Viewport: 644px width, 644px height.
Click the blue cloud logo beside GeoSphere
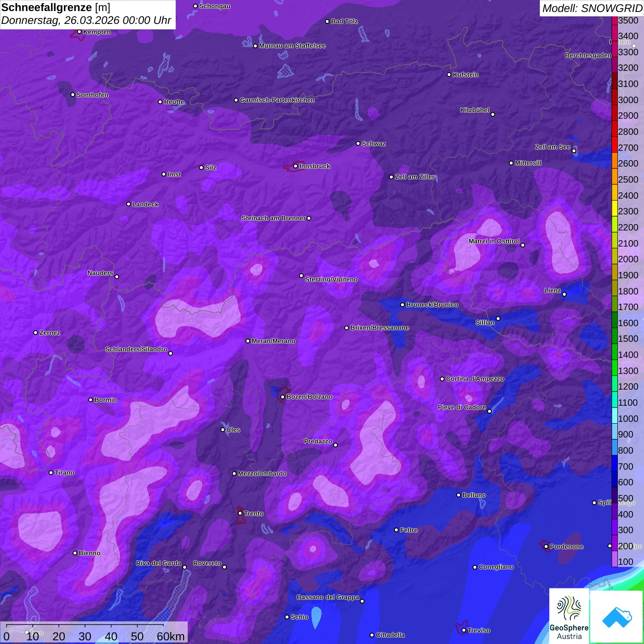pyautogui.click(x=616, y=617)
